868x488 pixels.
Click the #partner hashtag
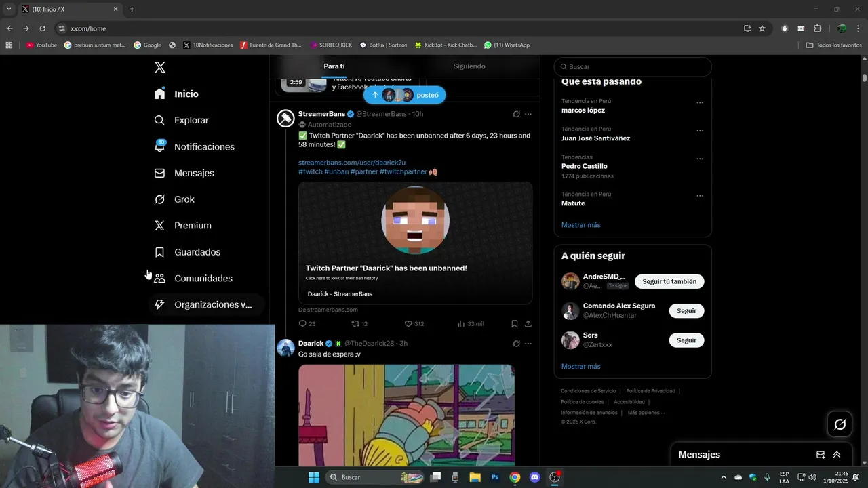click(x=364, y=172)
